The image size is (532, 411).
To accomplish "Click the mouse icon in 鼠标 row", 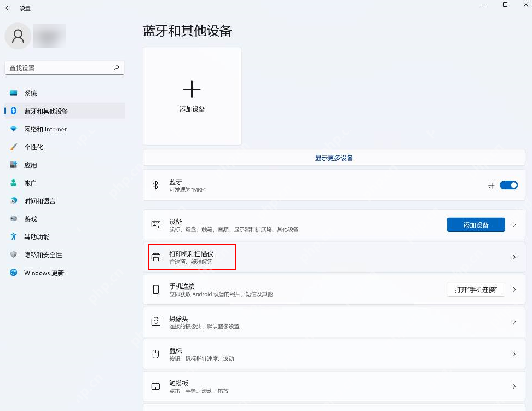I will coord(156,354).
